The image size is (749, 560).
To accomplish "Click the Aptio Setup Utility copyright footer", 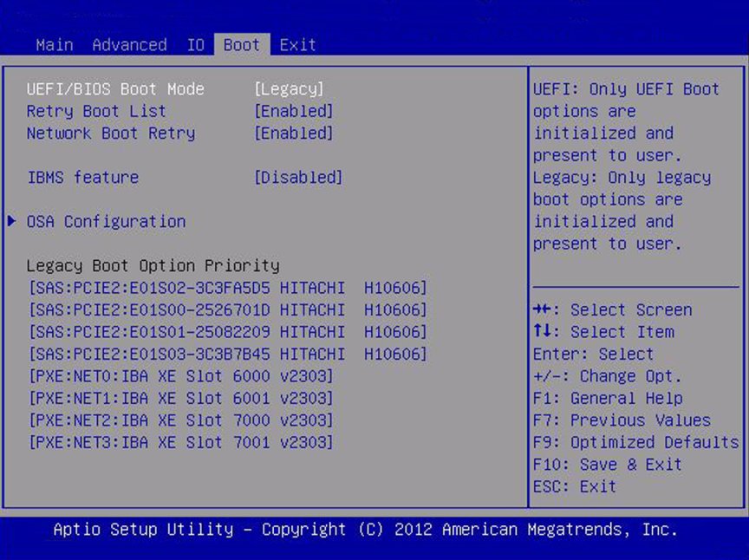I will click(366, 530).
